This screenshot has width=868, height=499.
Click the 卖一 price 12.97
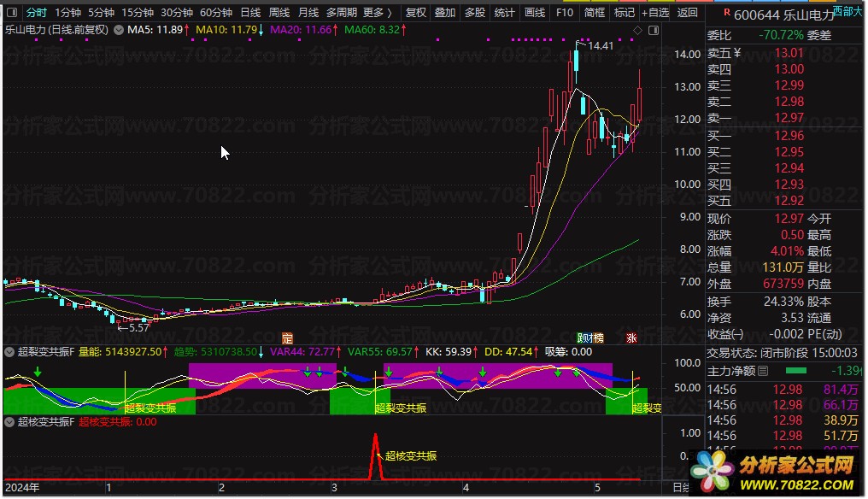point(789,118)
